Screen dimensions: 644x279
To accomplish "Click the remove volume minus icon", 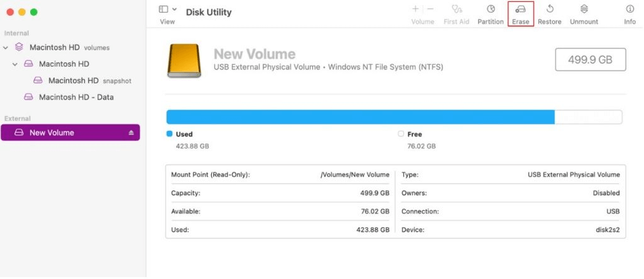I will pos(430,9).
